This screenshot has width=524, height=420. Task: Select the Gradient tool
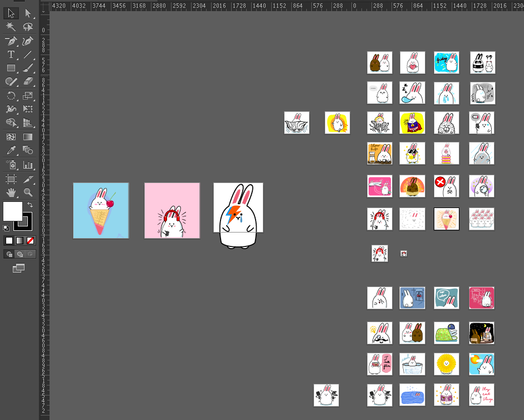coord(28,137)
